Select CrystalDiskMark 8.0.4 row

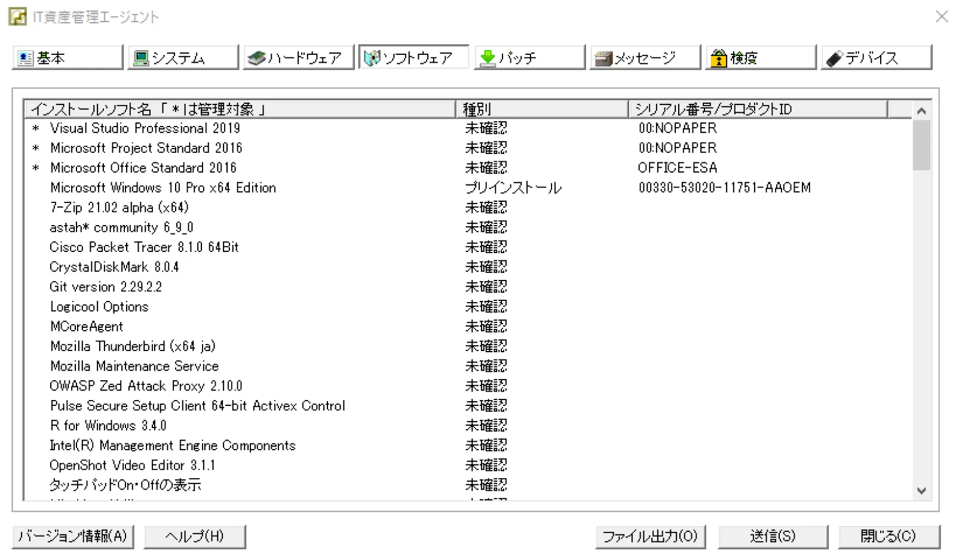click(x=468, y=267)
